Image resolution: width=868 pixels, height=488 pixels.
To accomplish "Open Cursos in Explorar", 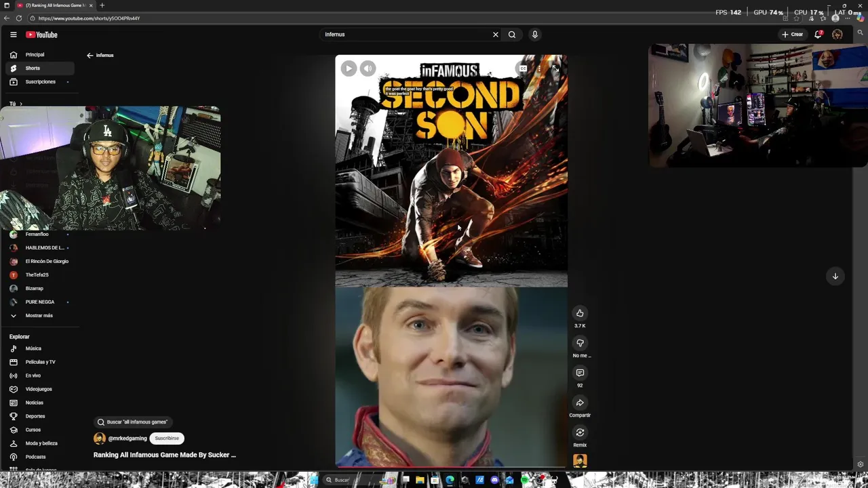I will [39, 430].
